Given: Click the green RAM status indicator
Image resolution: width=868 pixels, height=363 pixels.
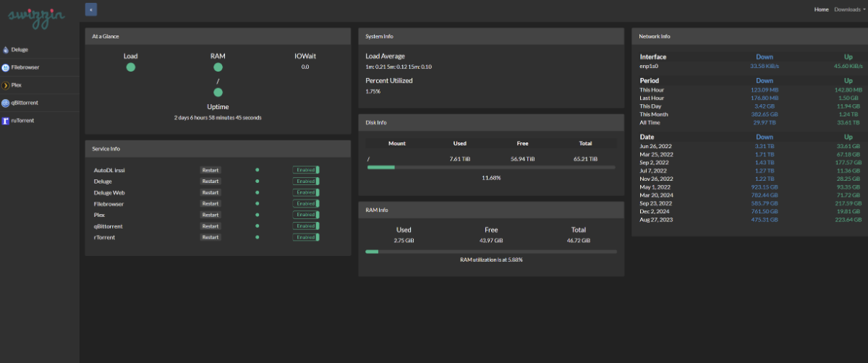Looking at the screenshot, I should (218, 67).
